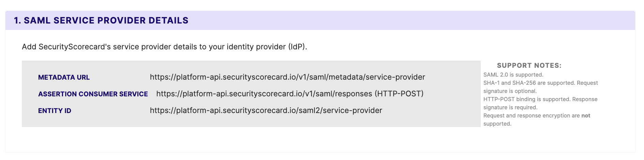Image resolution: width=644 pixels, height=160 pixels.
Task: Click the '(HTTP-POST)' text after responses URL
Action: [x=399, y=94]
